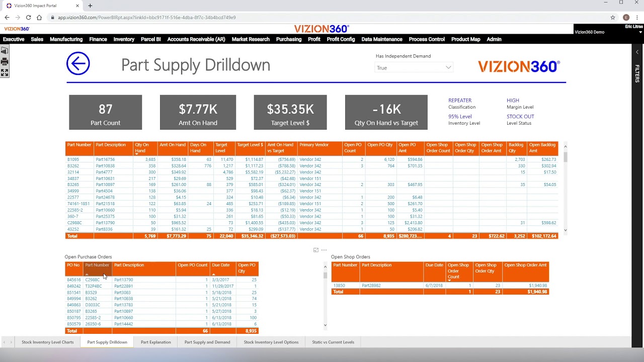Viewport: 644px width, 362px height.
Task: Open the focus mode icon above Open Purchase Orders
Action: (x=316, y=250)
